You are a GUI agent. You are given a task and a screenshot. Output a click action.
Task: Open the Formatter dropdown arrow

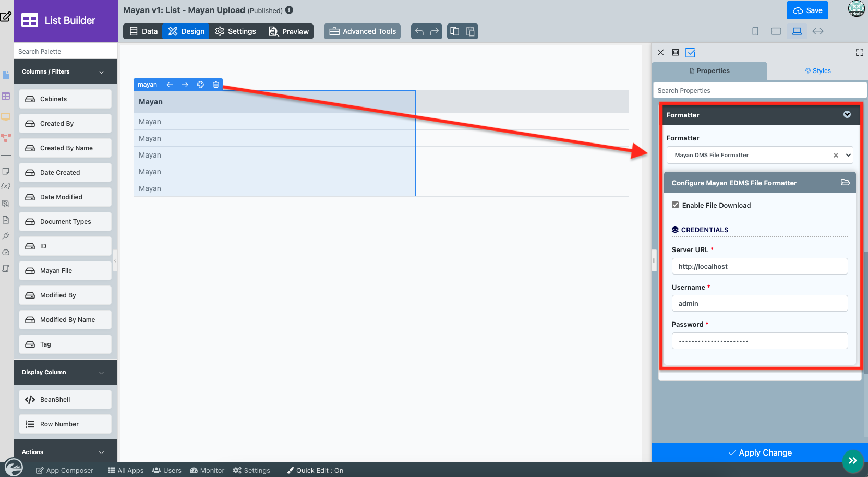point(849,155)
